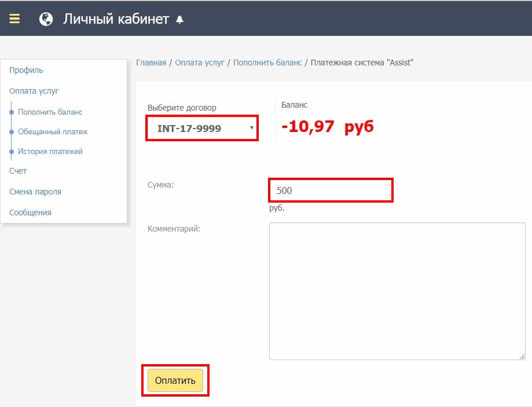Click the globe logo icon
The image size is (532, 407).
coord(46,19)
